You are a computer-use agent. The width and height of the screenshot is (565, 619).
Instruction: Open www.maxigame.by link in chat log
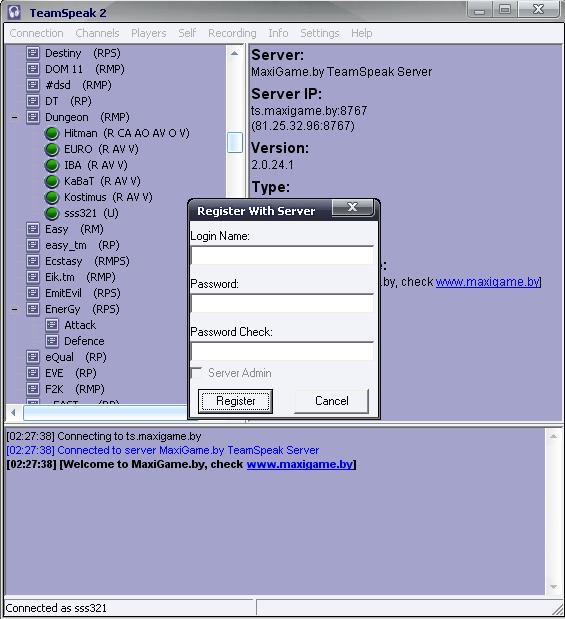(300, 464)
